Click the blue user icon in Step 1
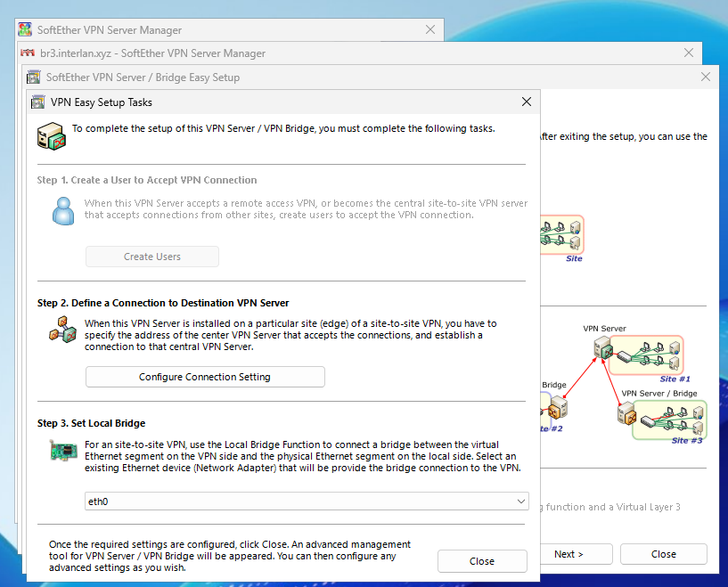728x587 pixels. pyautogui.click(x=63, y=211)
